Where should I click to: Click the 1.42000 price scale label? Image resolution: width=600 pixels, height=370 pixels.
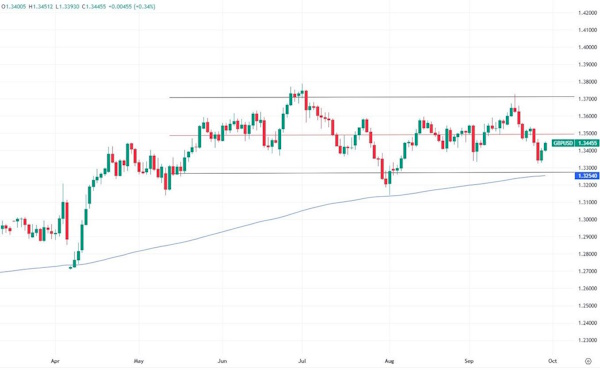(x=587, y=13)
